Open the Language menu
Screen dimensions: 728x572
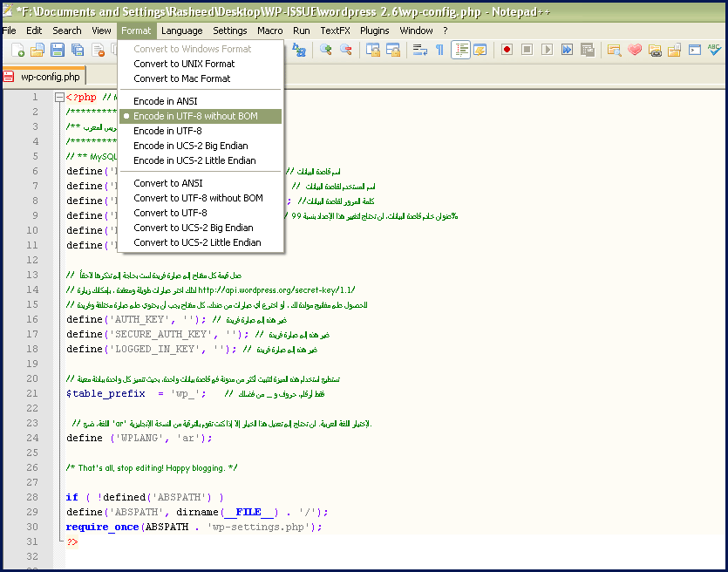pos(181,31)
